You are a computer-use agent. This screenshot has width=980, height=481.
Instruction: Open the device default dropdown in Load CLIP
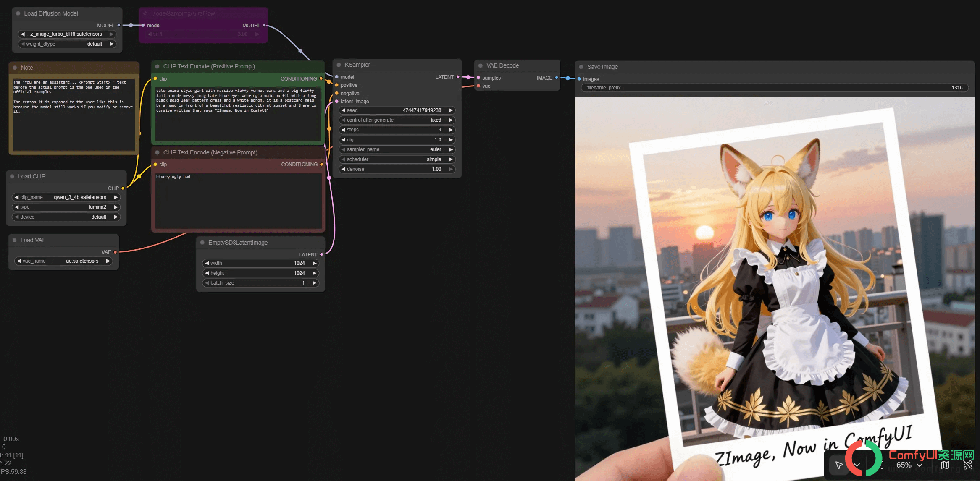pos(66,217)
